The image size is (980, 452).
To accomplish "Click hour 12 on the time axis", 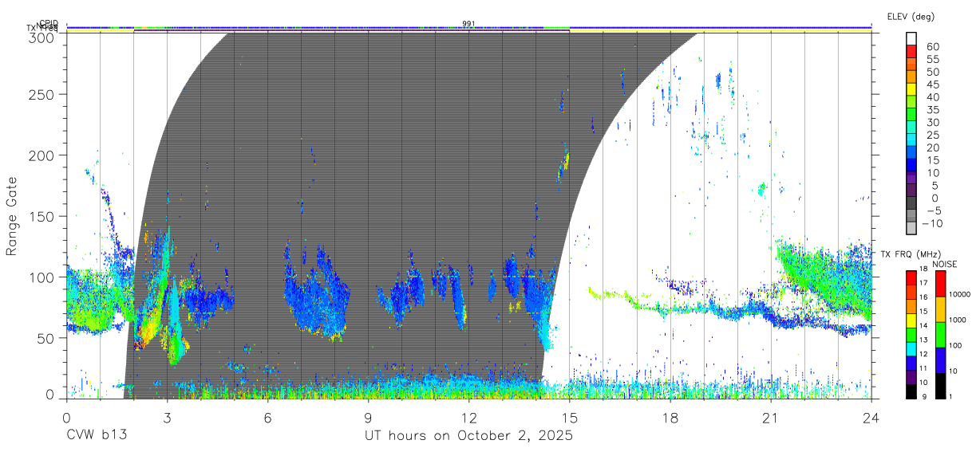I will click(x=468, y=417).
